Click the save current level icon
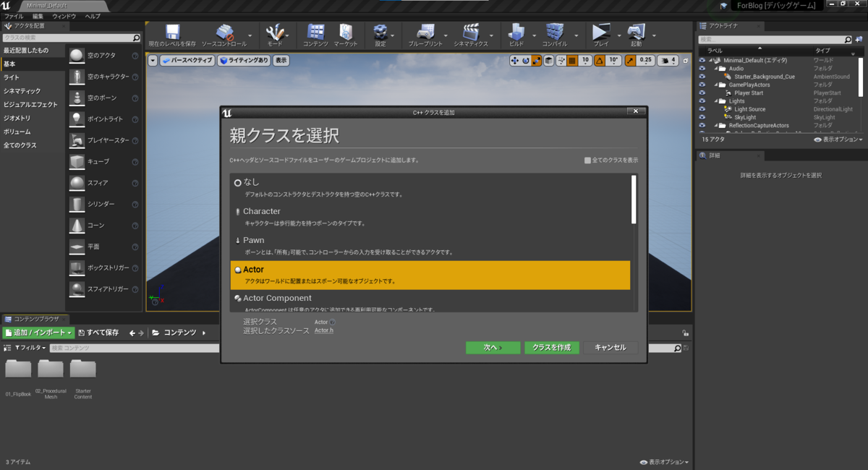868x470 pixels. [172, 33]
